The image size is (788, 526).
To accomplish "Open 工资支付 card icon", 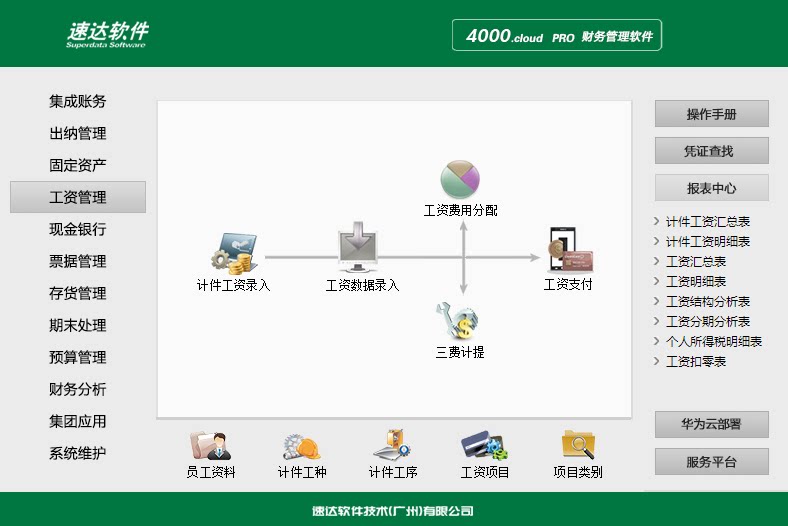I will (x=570, y=250).
